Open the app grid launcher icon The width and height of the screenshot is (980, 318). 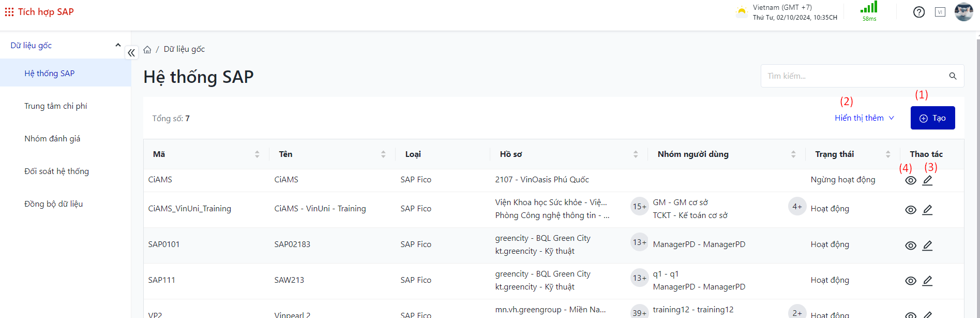pyautogui.click(x=9, y=12)
